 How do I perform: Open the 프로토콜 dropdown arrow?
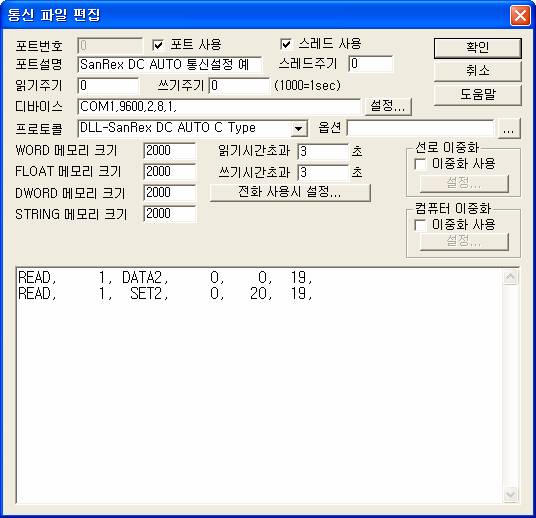click(x=299, y=129)
